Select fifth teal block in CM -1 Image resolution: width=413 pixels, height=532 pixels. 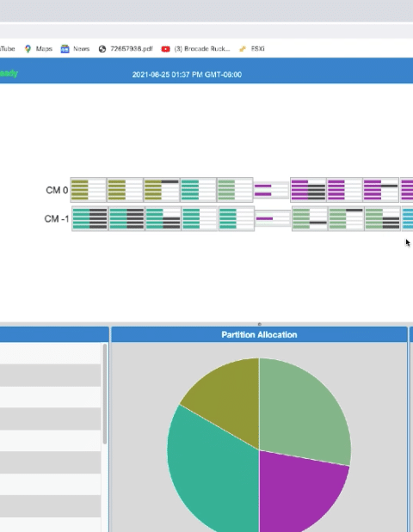pyautogui.click(x=237, y=218)
